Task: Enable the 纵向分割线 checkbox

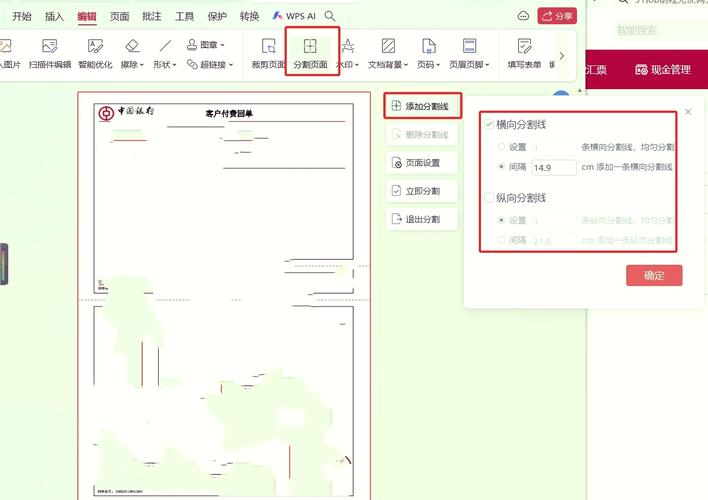Action: coord(489,197)
